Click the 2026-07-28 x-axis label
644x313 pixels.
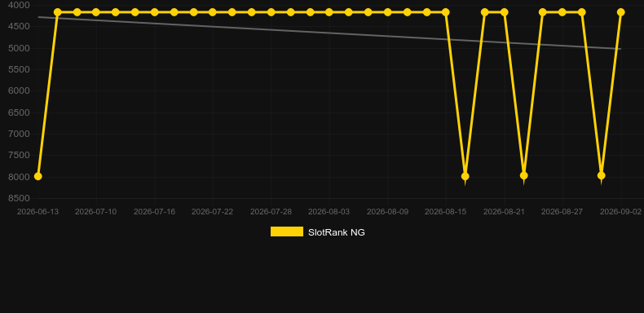[x=271, y=212]
